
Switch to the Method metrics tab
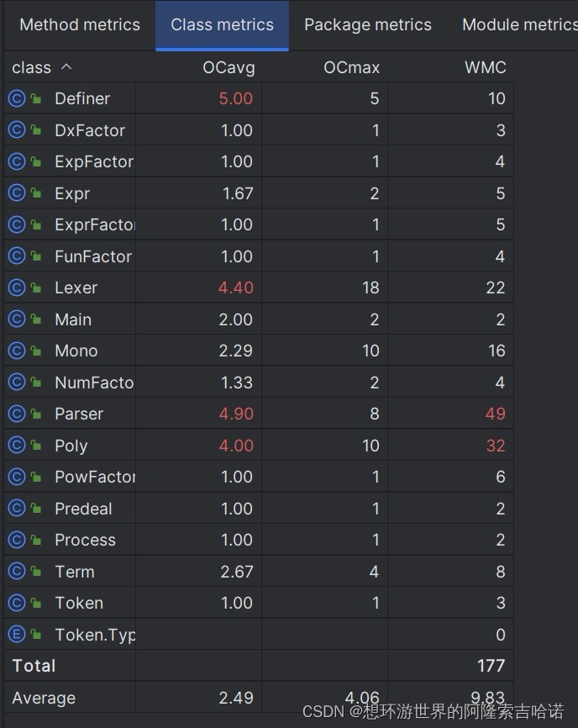[80, 25]
